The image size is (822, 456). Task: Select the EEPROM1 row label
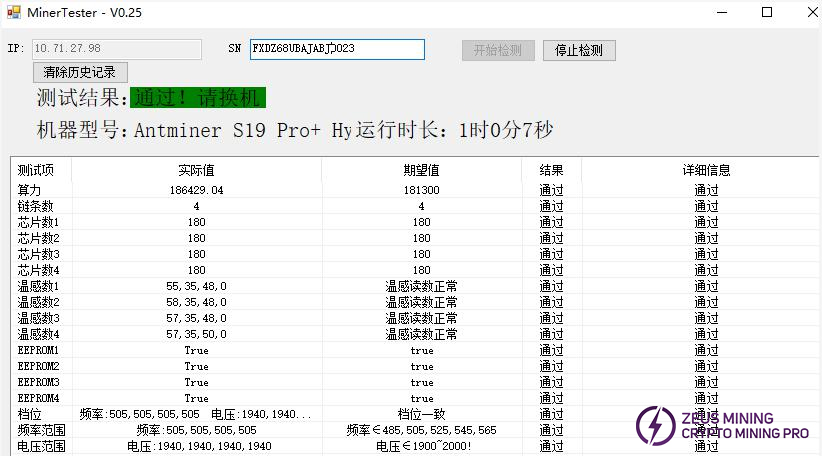pyautogui.click(x=38, y=350)
